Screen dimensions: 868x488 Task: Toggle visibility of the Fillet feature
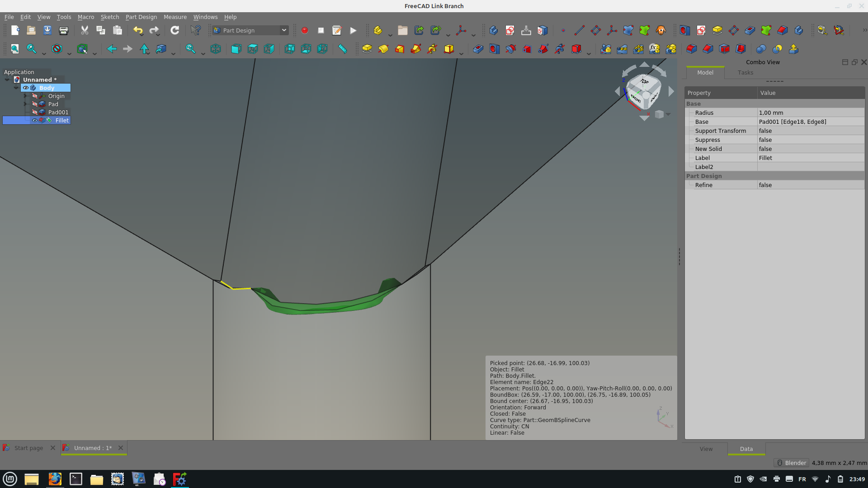(35, 120)
